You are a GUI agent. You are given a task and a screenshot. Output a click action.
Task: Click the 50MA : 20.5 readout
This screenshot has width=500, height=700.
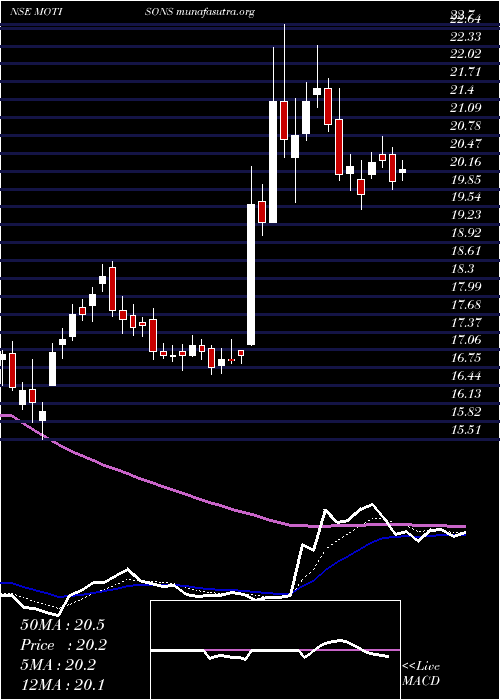coord(62,625)
